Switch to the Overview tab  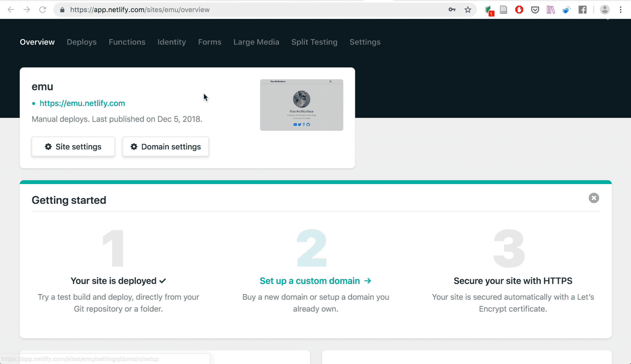tap(37, 42)
